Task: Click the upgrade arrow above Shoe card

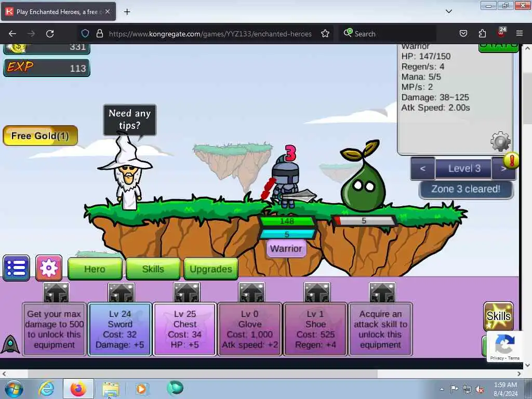Action: pyautogui.click(x=317, y=292)
